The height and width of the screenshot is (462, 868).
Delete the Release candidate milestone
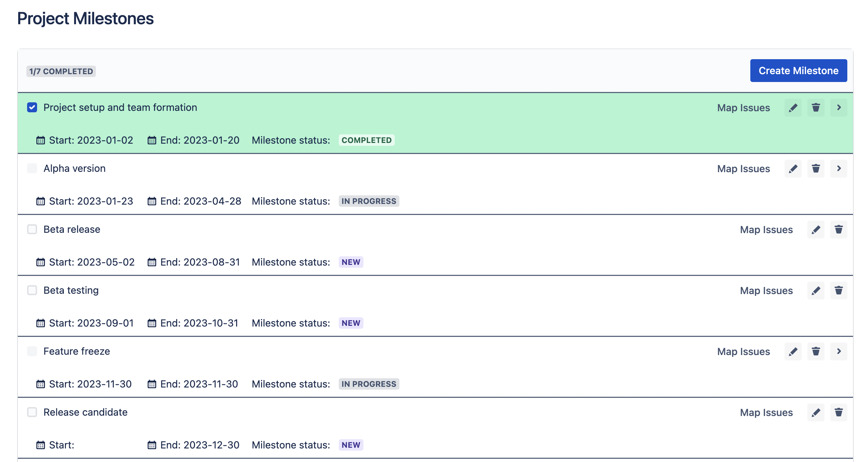(838, 412)
